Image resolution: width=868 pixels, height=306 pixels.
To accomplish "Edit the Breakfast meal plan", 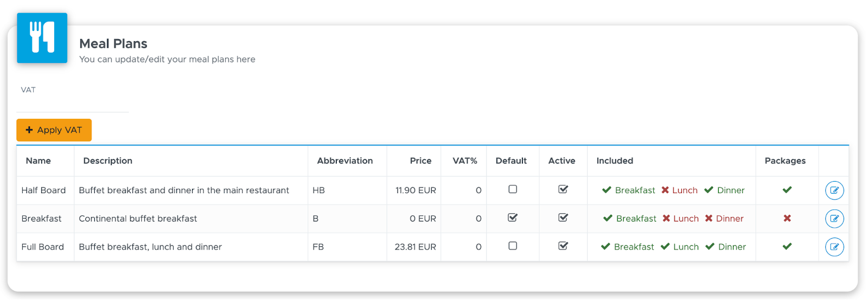I will click(x=834, y=219).
